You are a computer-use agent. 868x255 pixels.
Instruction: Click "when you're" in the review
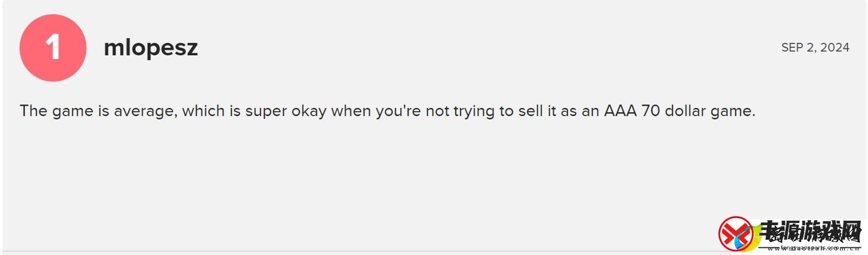[376, 111]
